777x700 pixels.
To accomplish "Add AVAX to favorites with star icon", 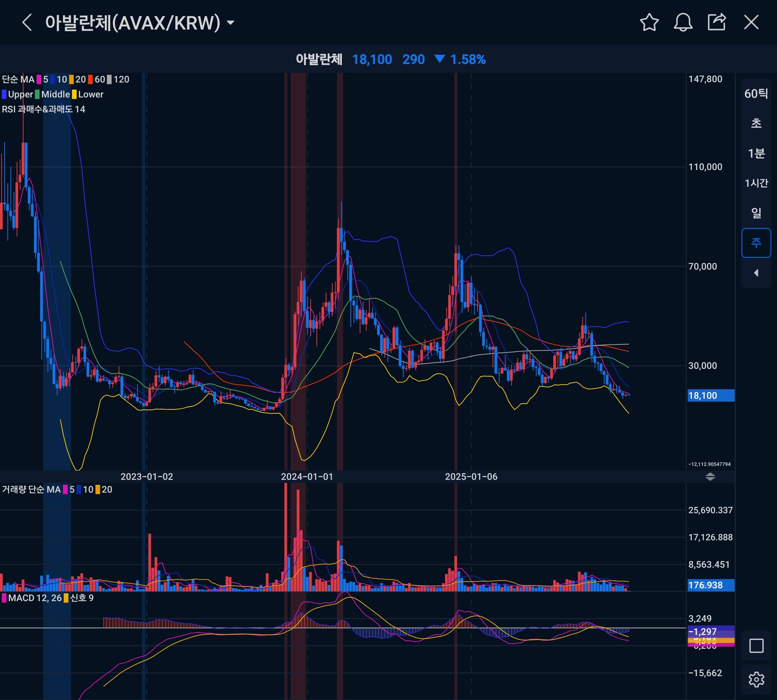I will coord(649,22).
